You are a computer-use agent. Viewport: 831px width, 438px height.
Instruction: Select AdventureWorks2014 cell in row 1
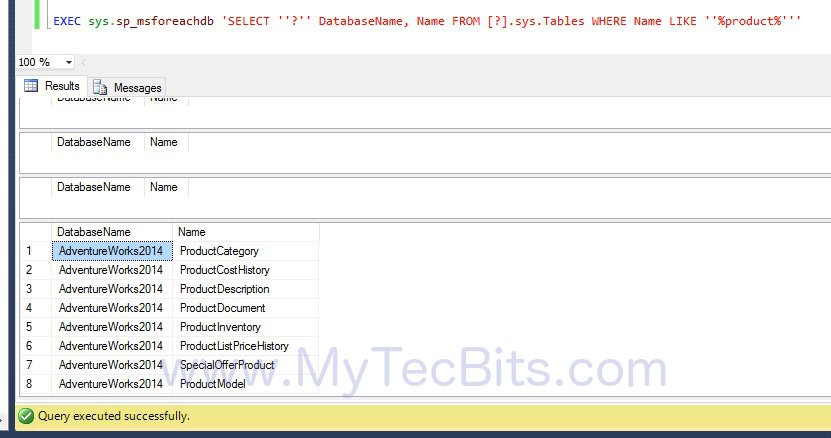[112, 251]
